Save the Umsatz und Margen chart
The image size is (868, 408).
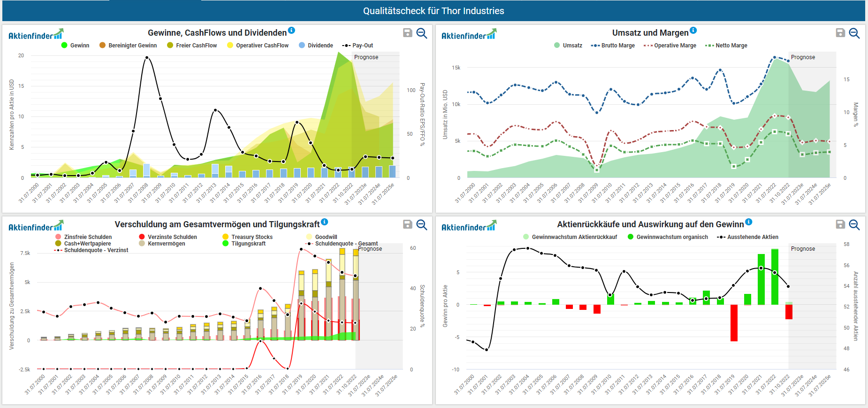tap(841, 33)
